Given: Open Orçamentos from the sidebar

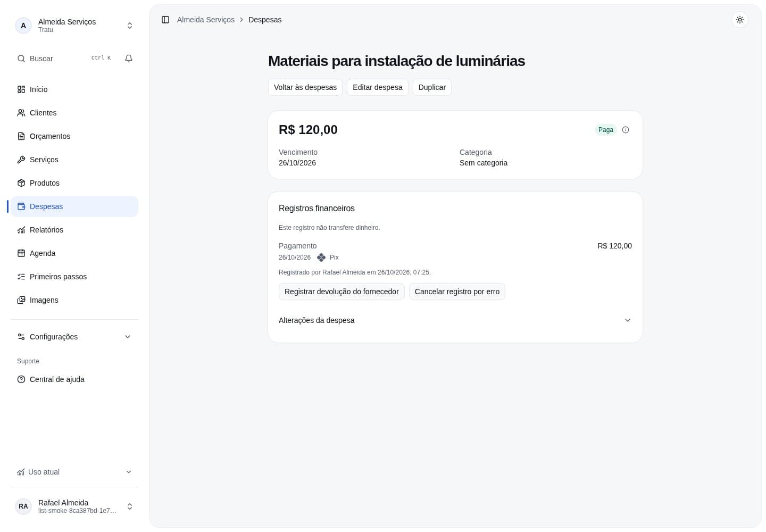Looking at the screenshot, I should click(74, 136).
